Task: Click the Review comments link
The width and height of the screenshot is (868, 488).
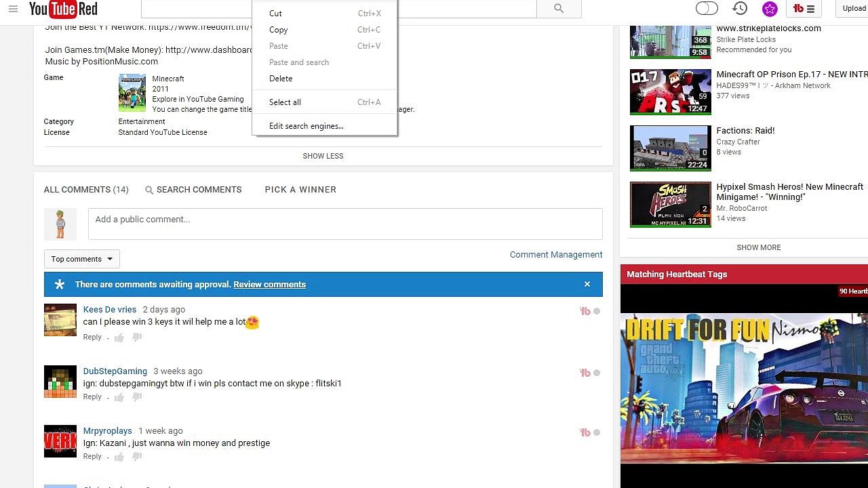Action: point(269,285)
